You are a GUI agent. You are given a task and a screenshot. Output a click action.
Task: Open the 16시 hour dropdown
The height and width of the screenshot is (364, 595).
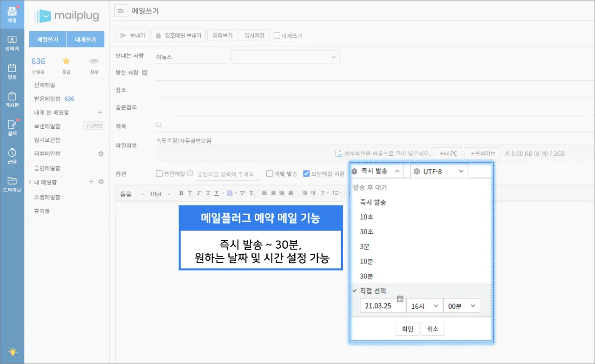click(424, 306)
